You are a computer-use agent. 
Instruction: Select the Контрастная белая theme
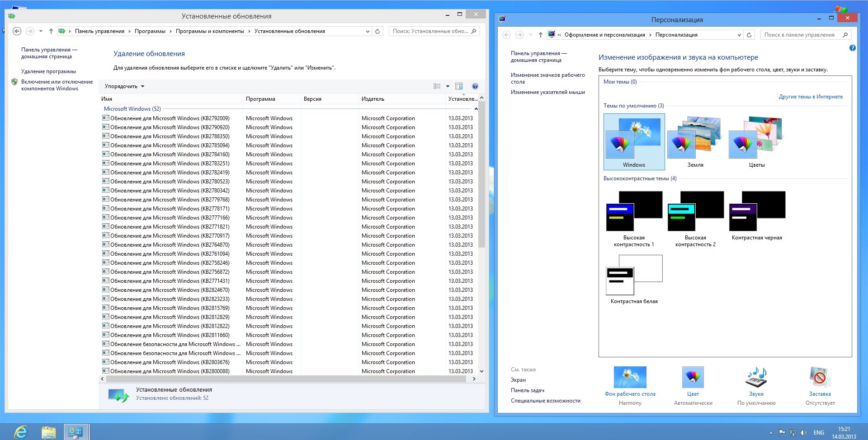(x=634, y=279)
